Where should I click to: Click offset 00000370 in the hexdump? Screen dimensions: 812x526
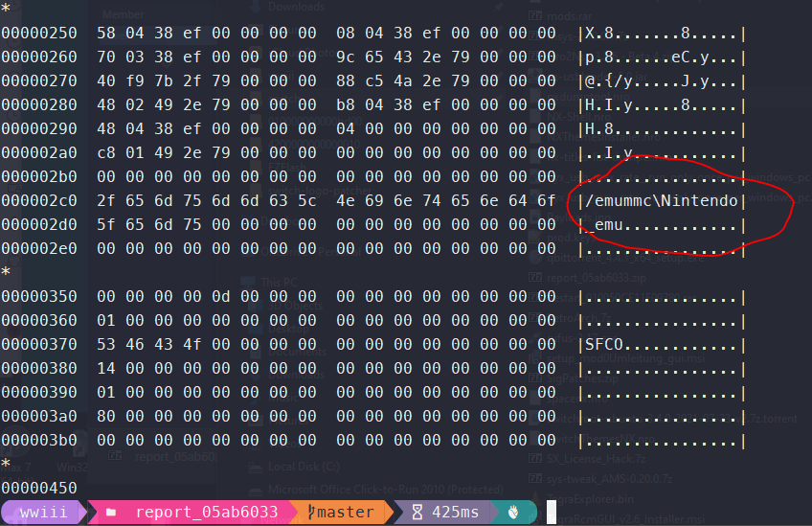pos(39,344)
